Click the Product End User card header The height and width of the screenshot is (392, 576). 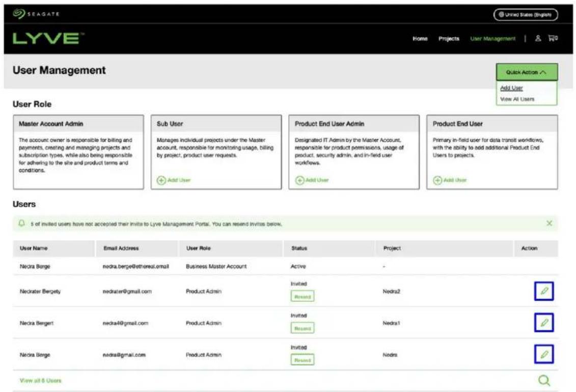[x=492, y=124]
